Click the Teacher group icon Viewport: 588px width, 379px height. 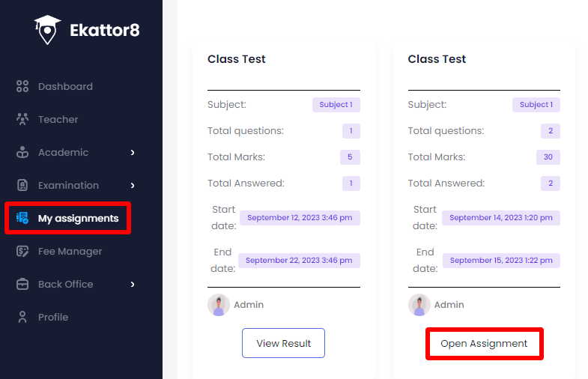[22, 119]
